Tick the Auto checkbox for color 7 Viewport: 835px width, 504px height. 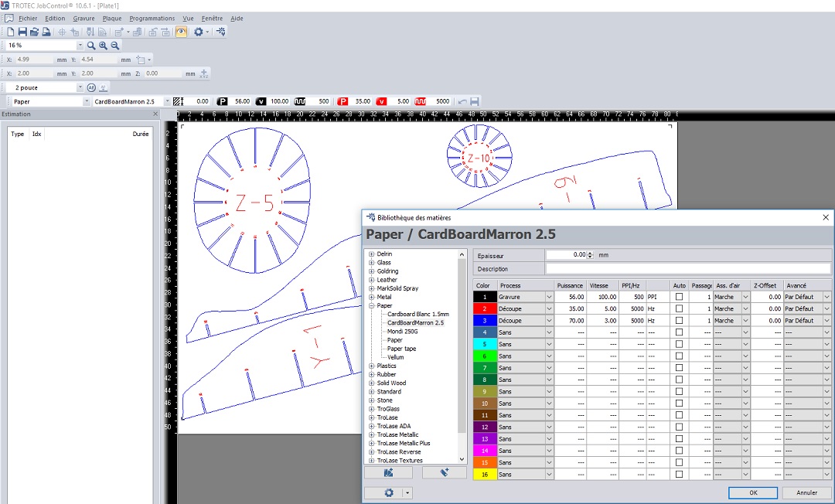coord(679,368)
